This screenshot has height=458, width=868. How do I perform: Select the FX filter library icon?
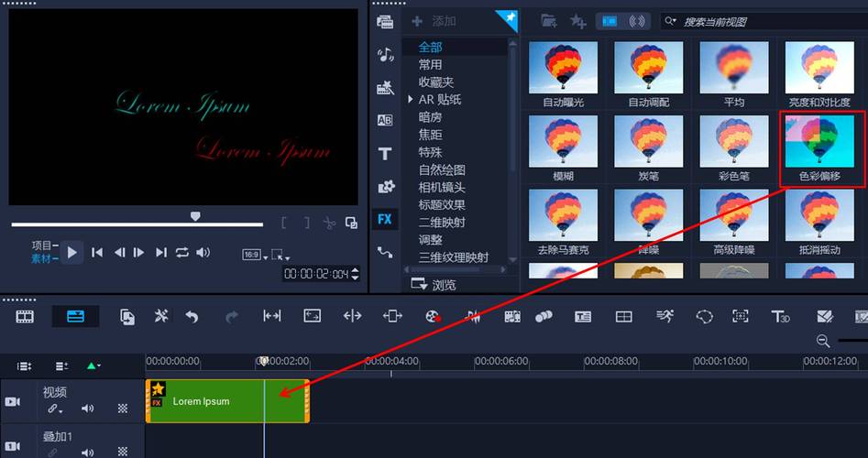pyautogui.click(x=385, y=219)
